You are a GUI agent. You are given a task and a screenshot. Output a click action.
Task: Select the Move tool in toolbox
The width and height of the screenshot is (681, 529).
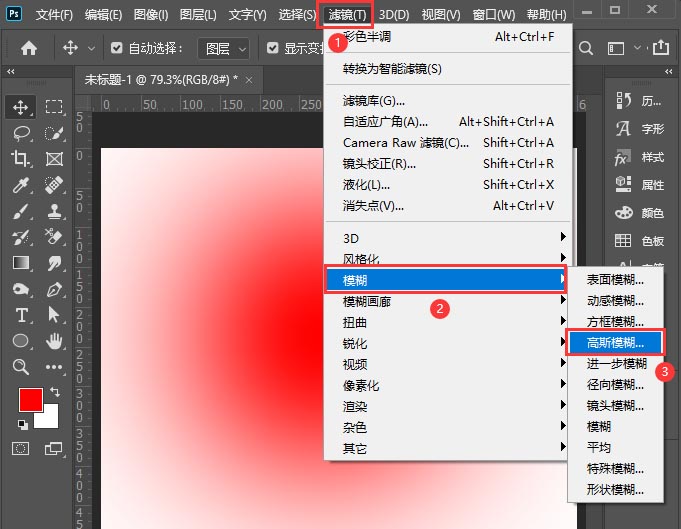20,107
